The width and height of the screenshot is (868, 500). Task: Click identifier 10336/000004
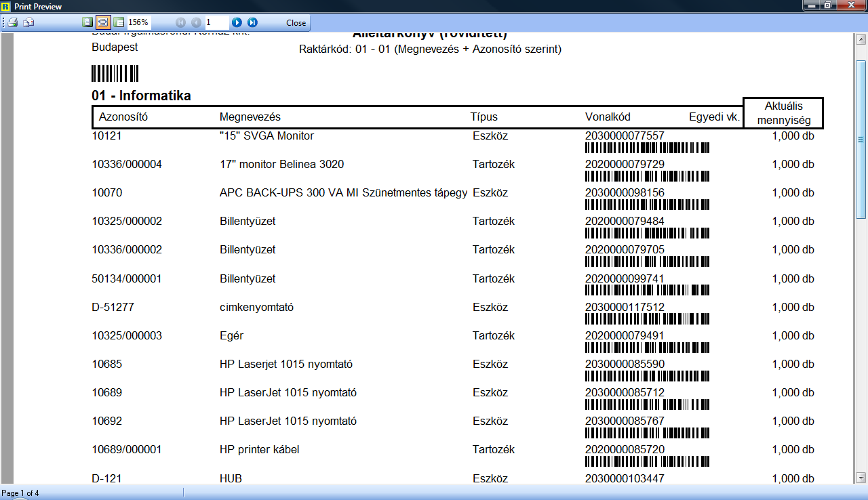pyautogui.click(x=127, y=164)
